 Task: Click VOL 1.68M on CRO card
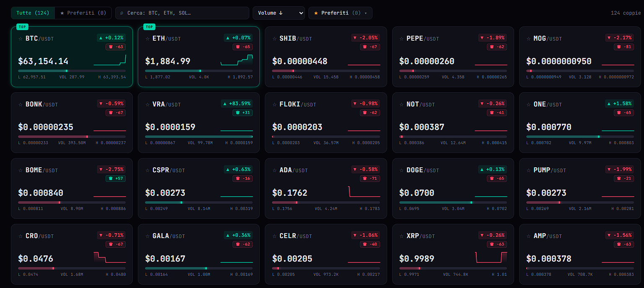(x=72, y=275)
